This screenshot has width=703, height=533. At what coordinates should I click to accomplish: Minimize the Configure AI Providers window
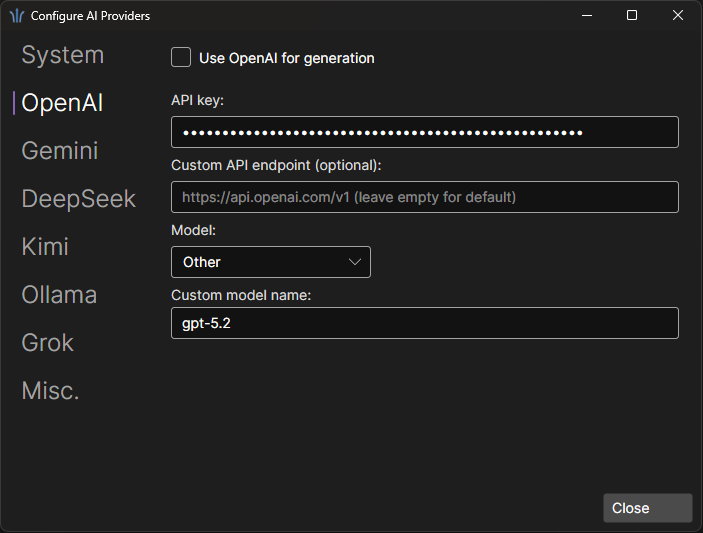[x=585, y=16]
